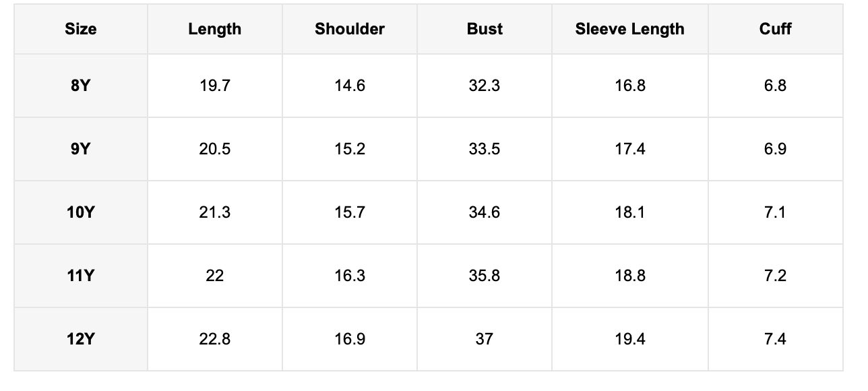The height and width of the screenshot is (391, 868).
Task: Select the 15.2 shoulder value
Action: (x=349, y=149)
